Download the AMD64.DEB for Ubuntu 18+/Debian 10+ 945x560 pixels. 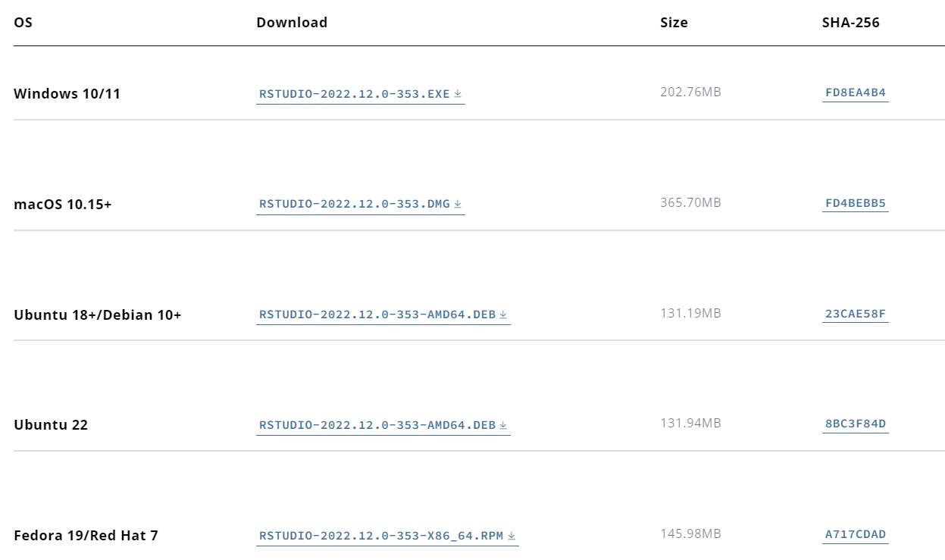[383, 314]
